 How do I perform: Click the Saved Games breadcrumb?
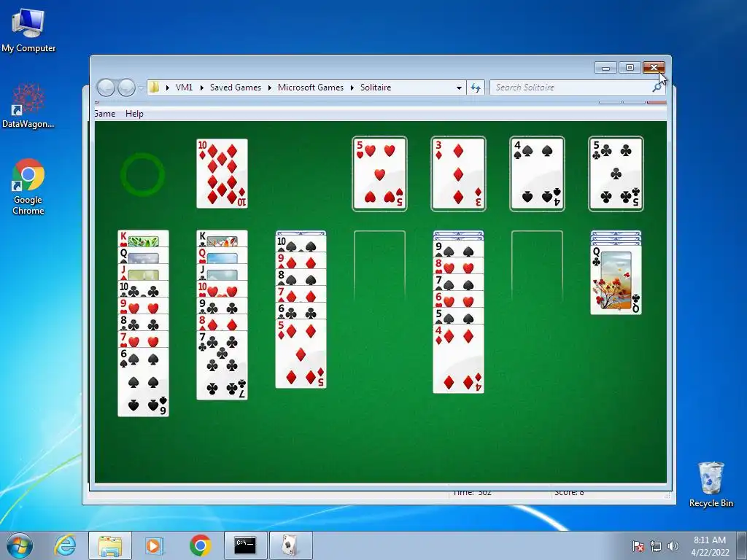236,87
